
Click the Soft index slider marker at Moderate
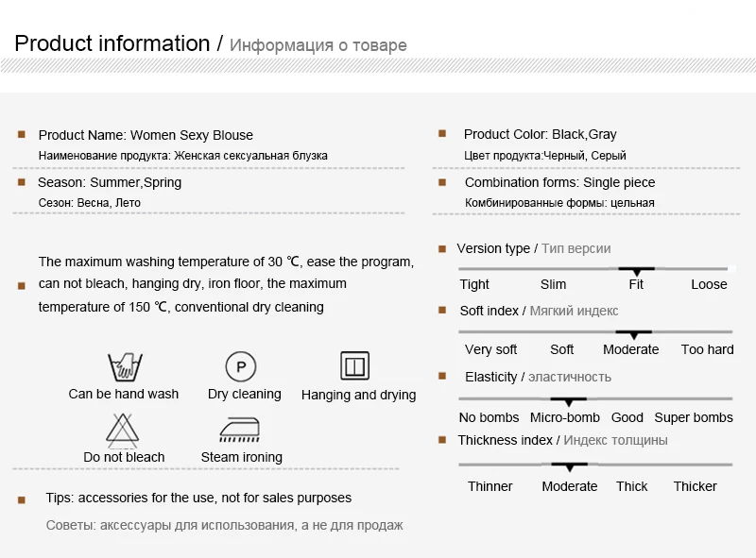coord(633,334)
